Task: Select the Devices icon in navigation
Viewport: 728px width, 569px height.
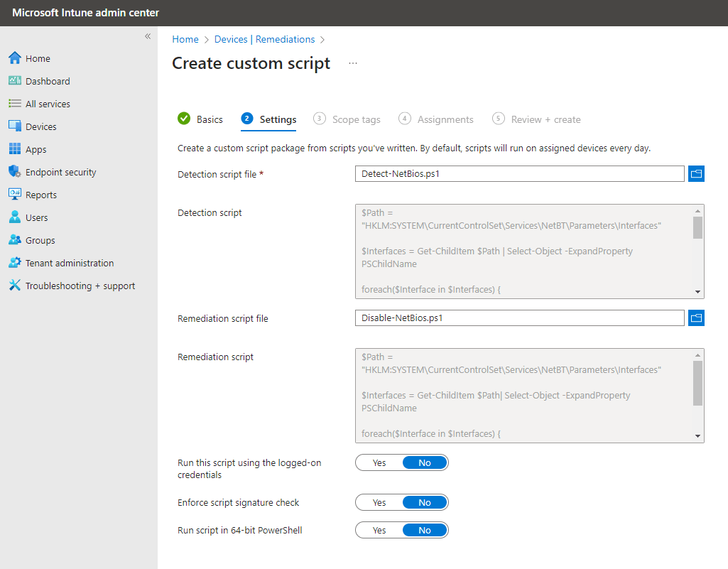Action: point(15,126)
